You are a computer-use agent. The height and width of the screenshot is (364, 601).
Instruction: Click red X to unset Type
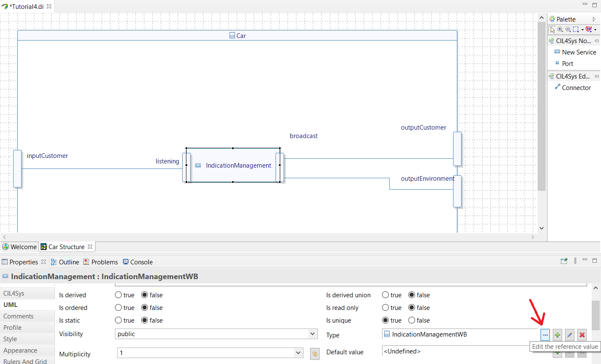click(582, 335)
